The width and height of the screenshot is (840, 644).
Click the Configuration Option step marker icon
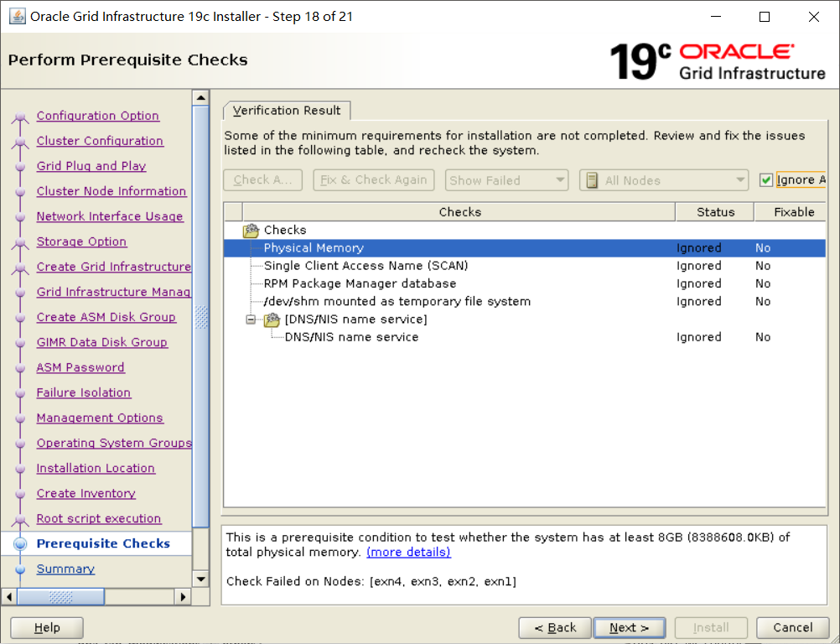coord(20,117)
